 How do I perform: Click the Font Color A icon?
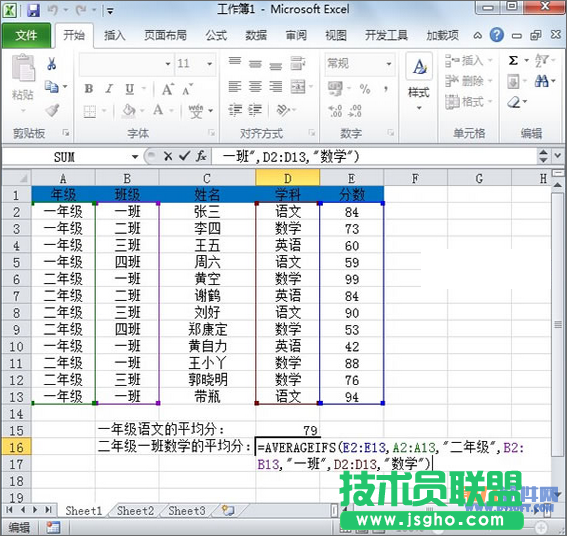pyautogui.click(x=158, y=110)
